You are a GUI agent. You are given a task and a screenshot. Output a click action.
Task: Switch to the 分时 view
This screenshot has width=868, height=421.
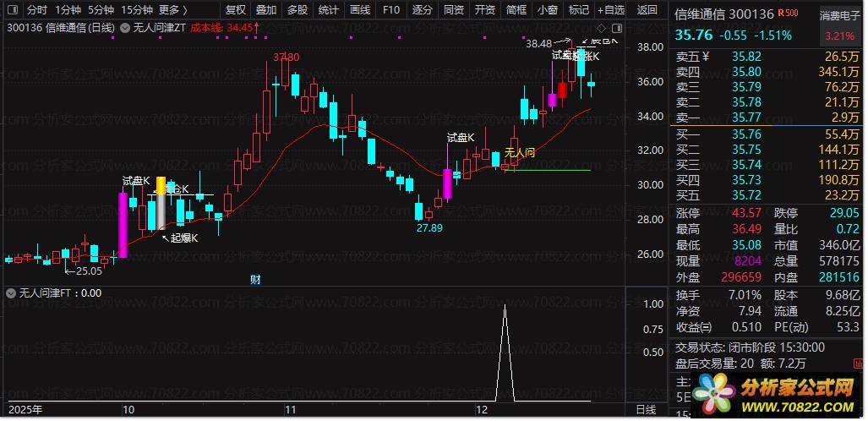click(x=37, y=9)
